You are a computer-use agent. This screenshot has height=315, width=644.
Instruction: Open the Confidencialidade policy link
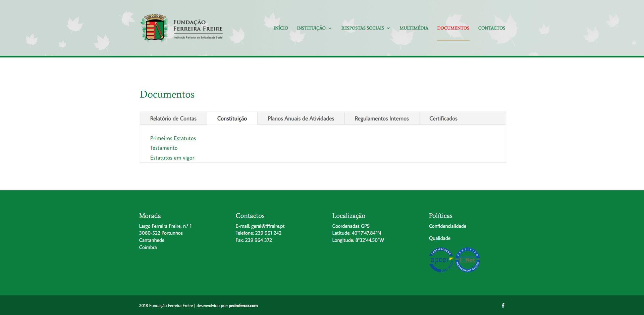[x=447, y=226]
